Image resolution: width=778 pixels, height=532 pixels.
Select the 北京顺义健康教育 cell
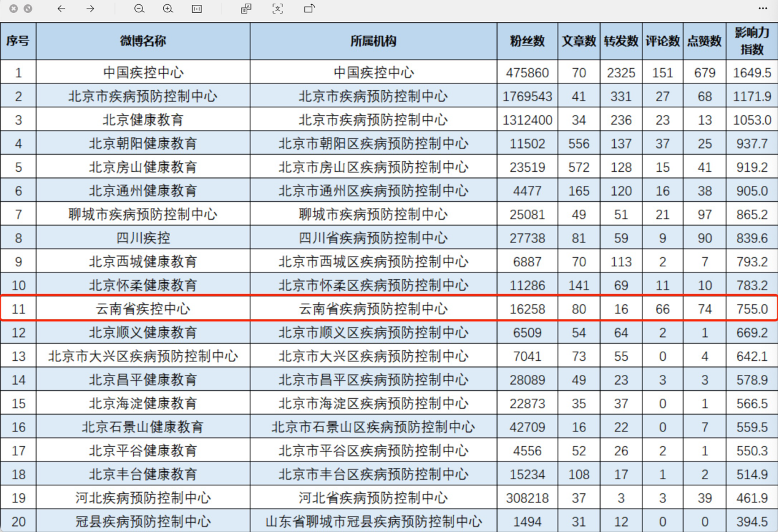[143, 333]
